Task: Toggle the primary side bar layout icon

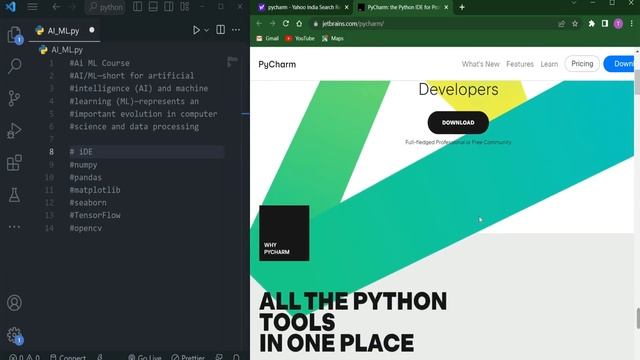Action: [138, 7]
